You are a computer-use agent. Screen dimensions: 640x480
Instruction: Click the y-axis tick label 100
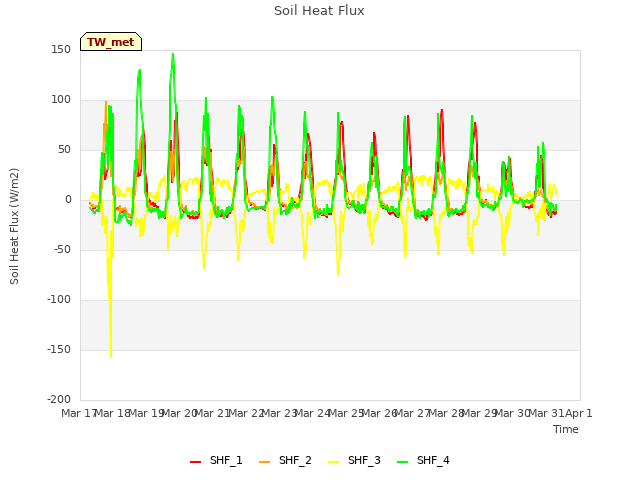[x=61, y=100]
